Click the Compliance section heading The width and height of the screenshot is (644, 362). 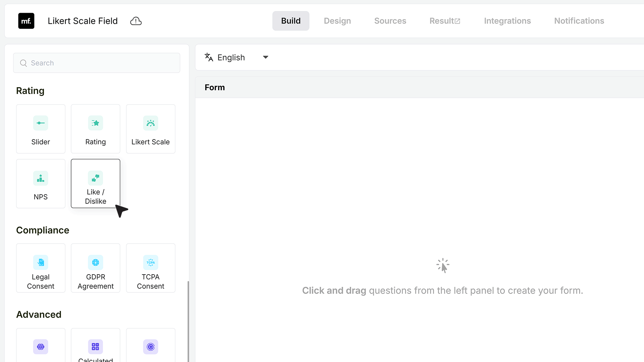[x=43, y=230]
